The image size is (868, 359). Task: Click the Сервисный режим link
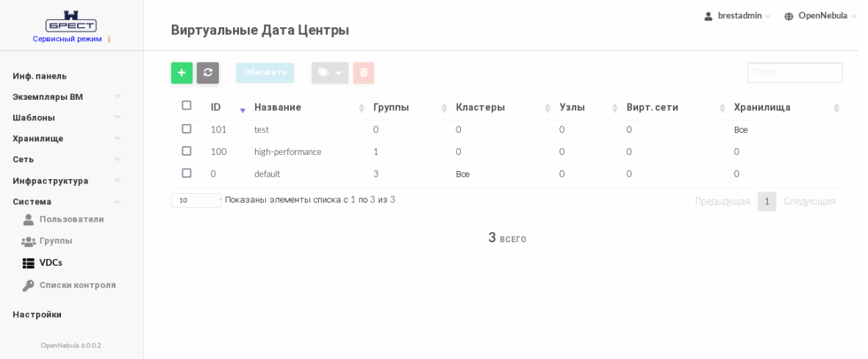[x=67, y=39]
